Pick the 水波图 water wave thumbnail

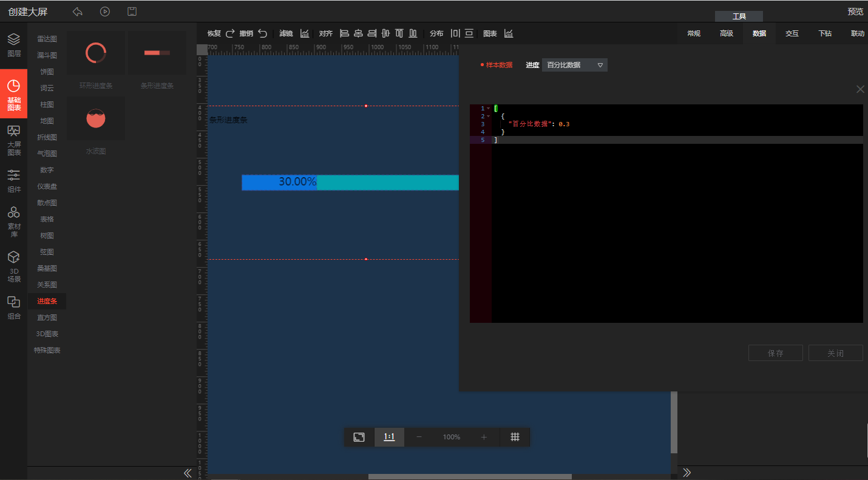96,118
